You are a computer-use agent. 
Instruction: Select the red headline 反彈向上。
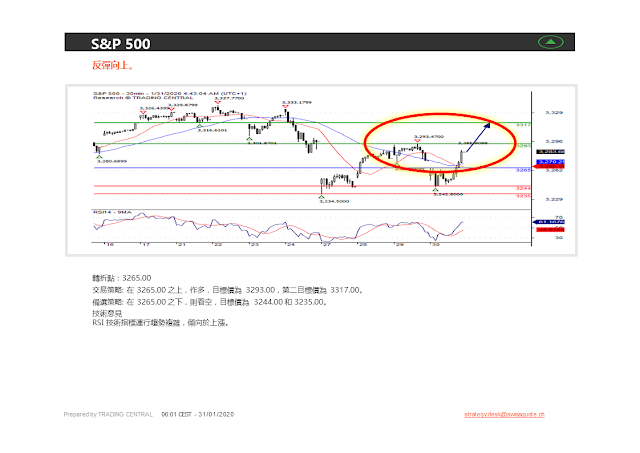(113, 65)
